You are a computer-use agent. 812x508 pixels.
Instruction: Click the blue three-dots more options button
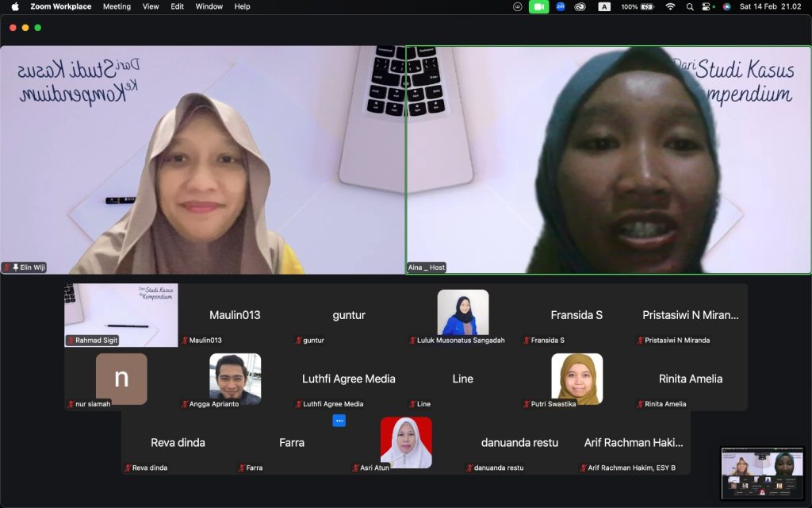tap(339, 421)
